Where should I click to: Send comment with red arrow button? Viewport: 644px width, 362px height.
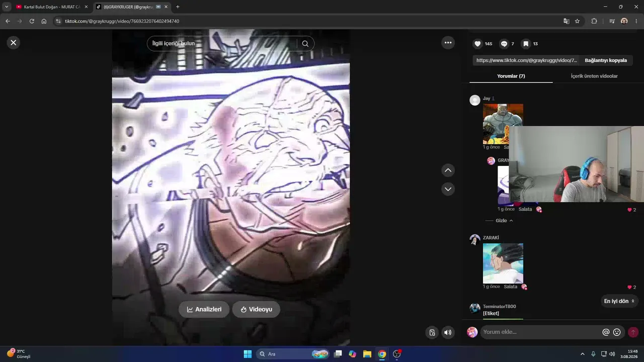click(633, 332)
